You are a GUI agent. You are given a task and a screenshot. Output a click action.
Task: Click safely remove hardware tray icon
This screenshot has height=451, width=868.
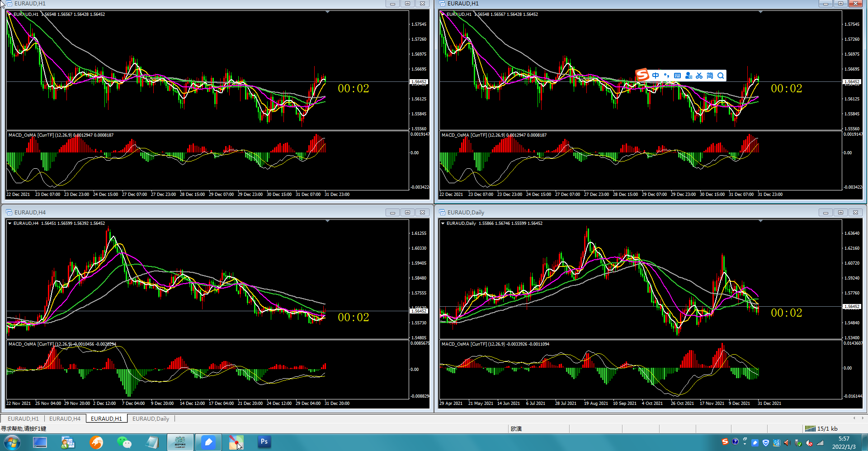click(798, 443)
